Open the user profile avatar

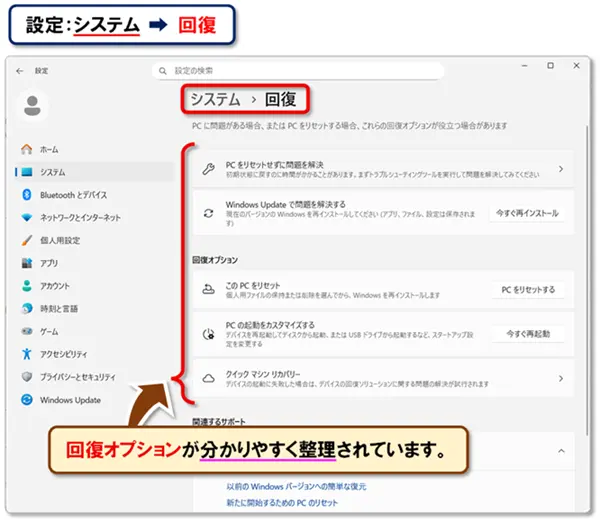pyautogui.click(x=32, y=106)
